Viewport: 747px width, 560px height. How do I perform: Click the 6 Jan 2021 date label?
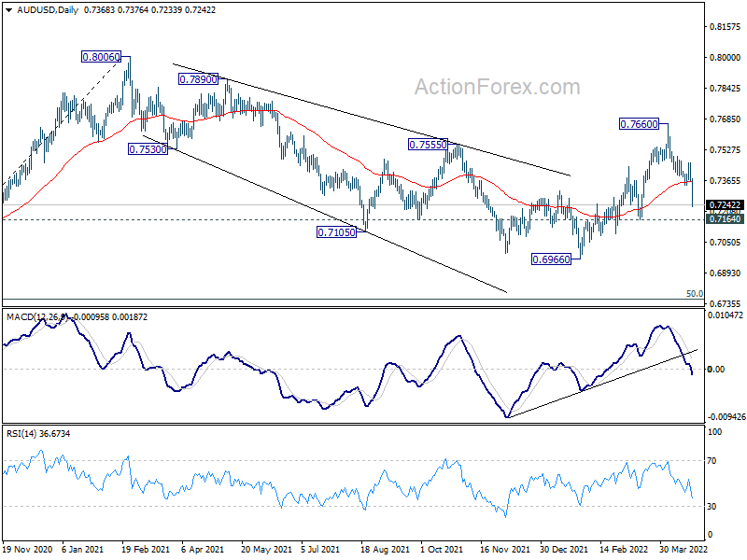pos(82,550)
